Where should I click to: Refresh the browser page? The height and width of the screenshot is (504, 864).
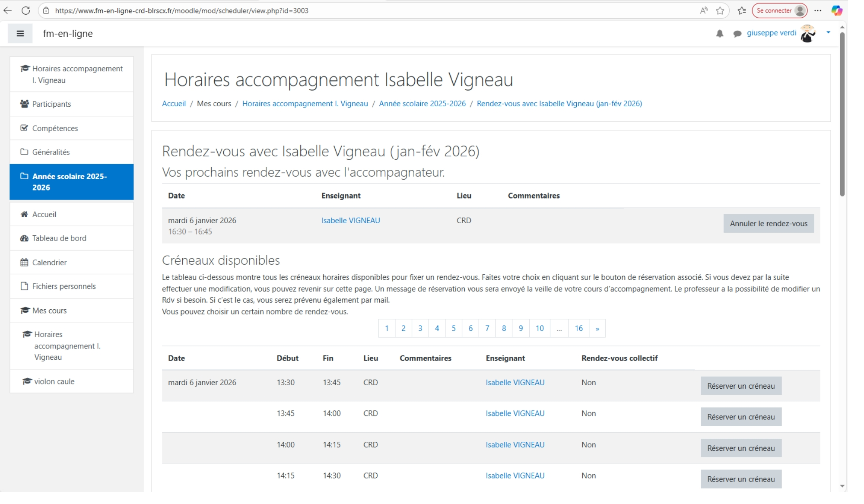click(x=26, y=10)
